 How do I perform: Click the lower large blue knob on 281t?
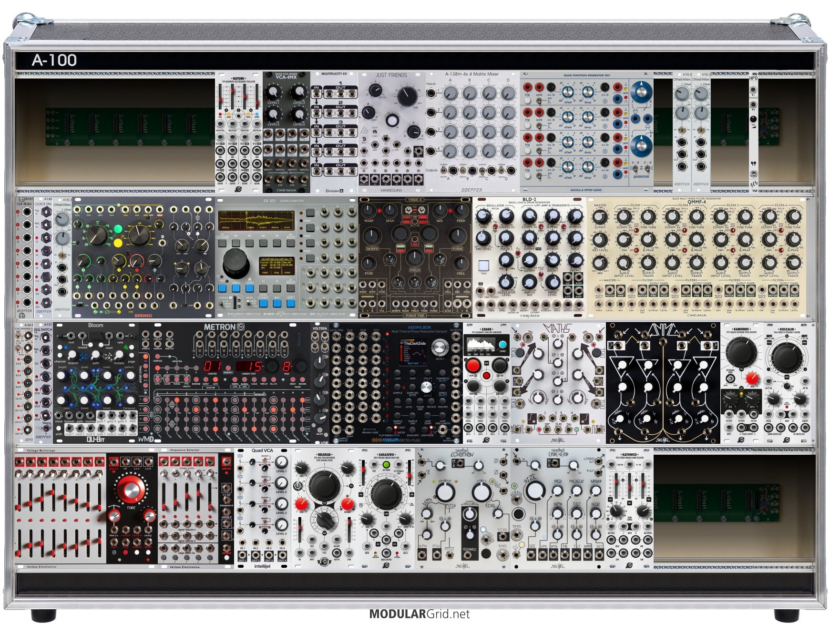(641, 146)
